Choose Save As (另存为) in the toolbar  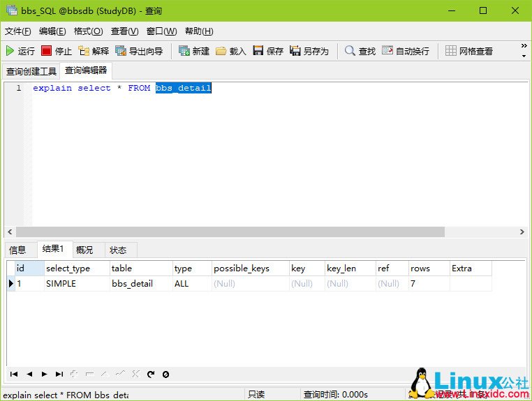[309, 51]
